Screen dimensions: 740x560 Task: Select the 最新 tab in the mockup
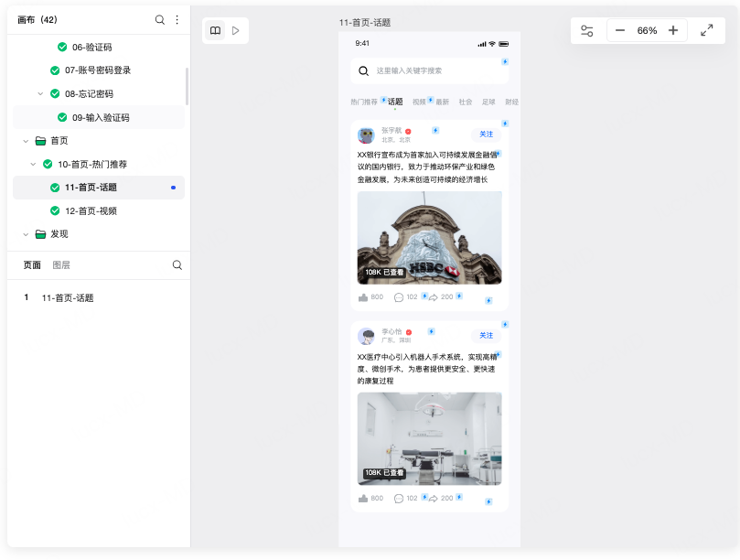(442, 102)
